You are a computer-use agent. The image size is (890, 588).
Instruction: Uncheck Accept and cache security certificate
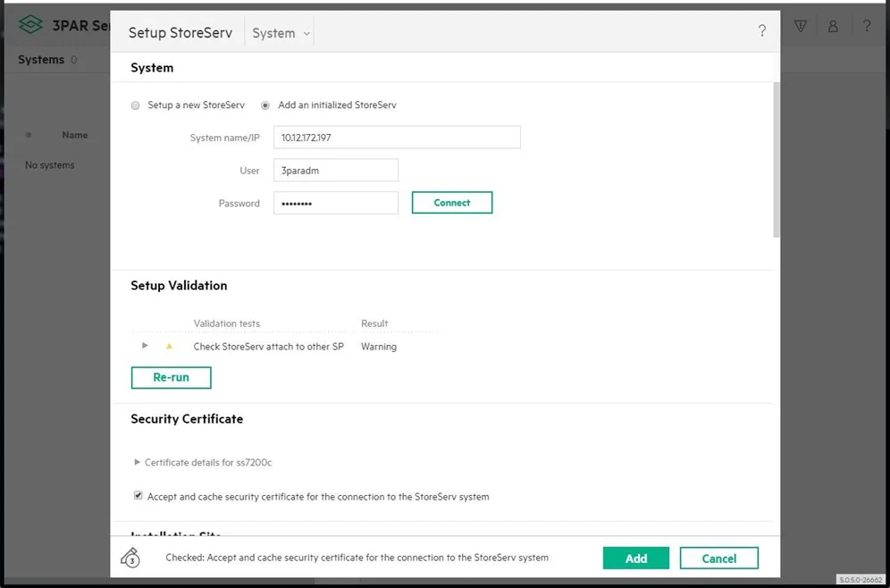[138, 495]
